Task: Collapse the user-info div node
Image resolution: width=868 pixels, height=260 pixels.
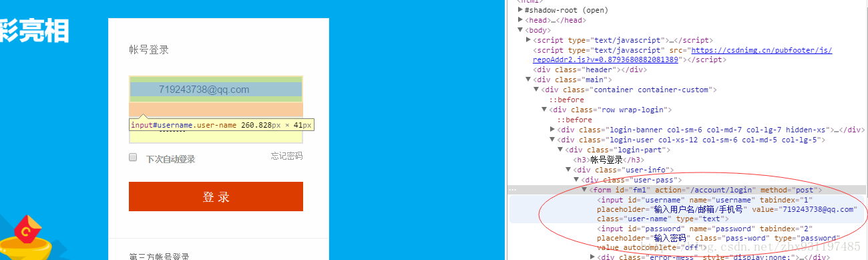Action: click(x=569, y=170)
